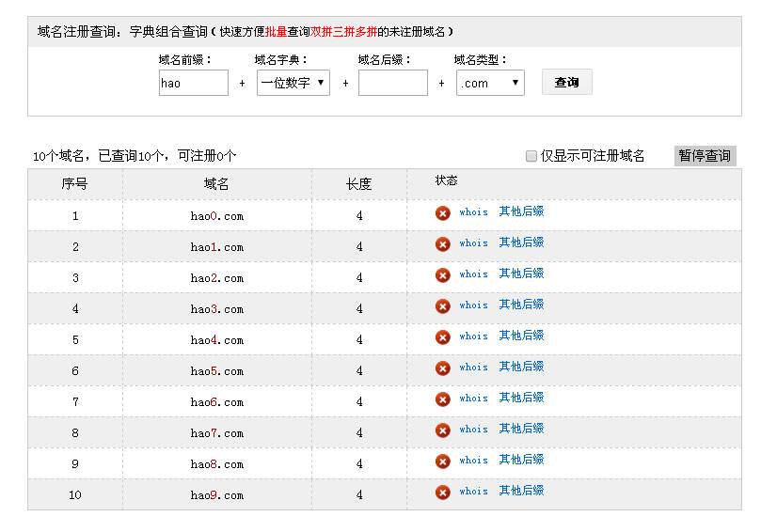Open whois for hao1.com

coord(474,243)
